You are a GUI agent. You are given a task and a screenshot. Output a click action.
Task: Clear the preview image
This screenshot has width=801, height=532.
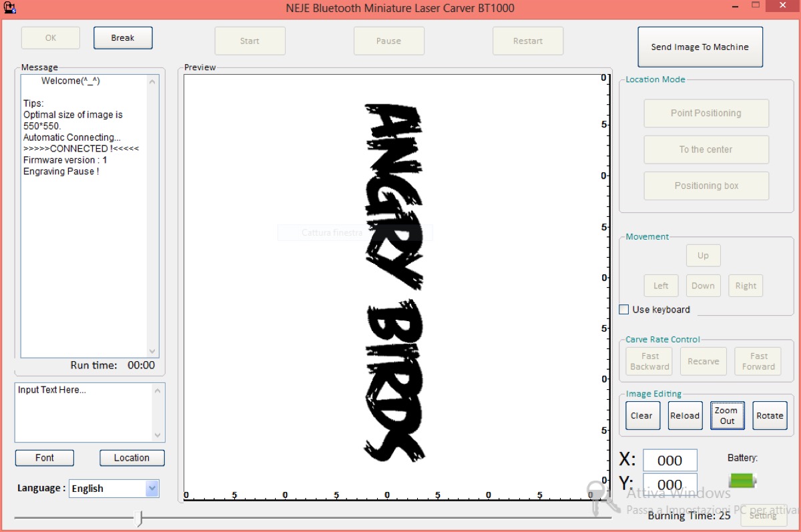click(x=641, y=415)
